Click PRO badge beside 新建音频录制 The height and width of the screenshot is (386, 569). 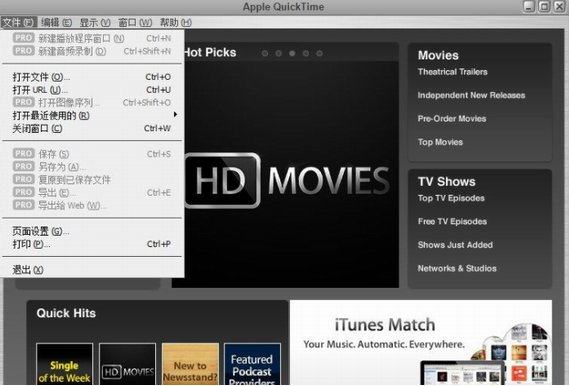24,51
